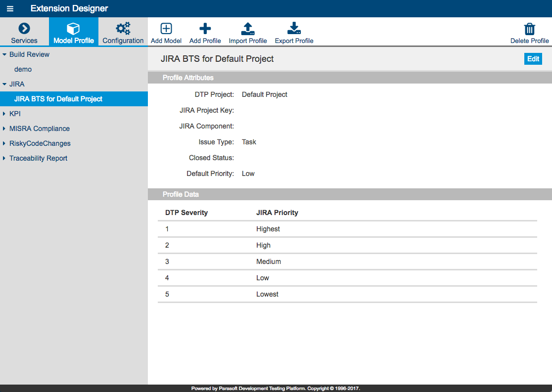Click the Task issue type value
This screenshot has height=392, width=552.
[249, 142]
